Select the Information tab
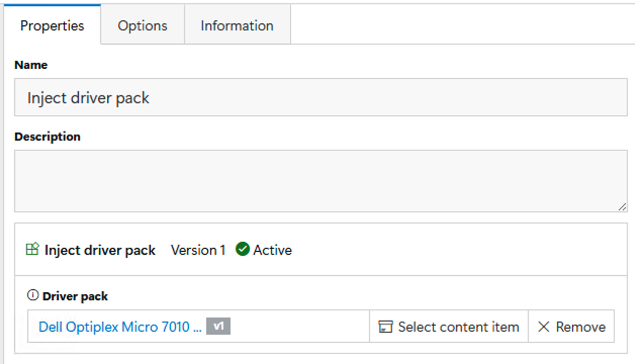 [237, 26]
